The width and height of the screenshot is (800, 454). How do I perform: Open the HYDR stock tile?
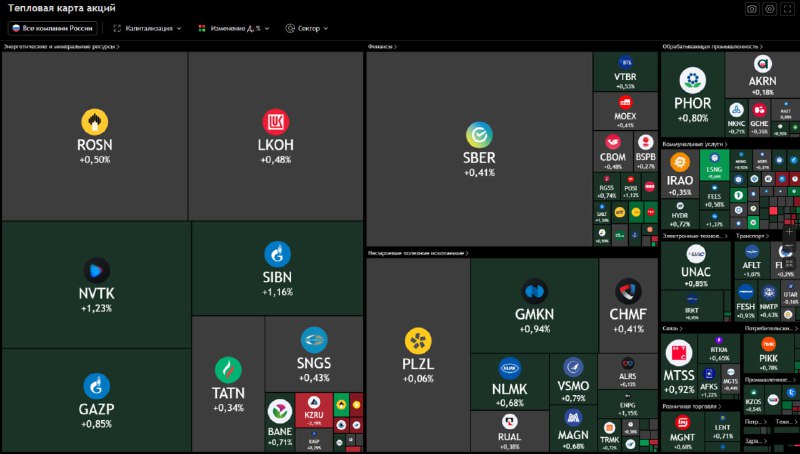click(680, 214)
